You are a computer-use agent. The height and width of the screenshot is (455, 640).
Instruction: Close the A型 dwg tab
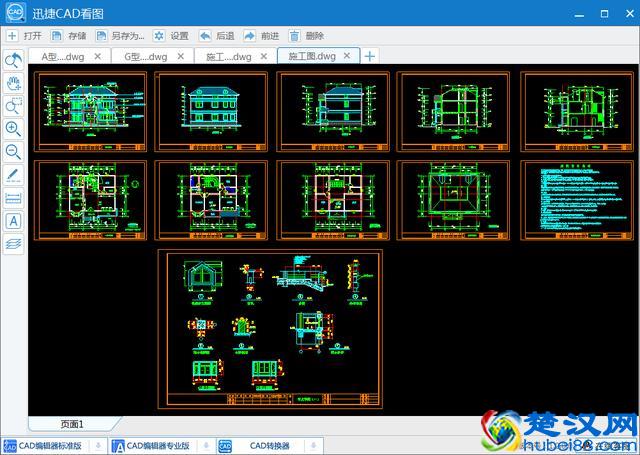[x=97, y=56]
